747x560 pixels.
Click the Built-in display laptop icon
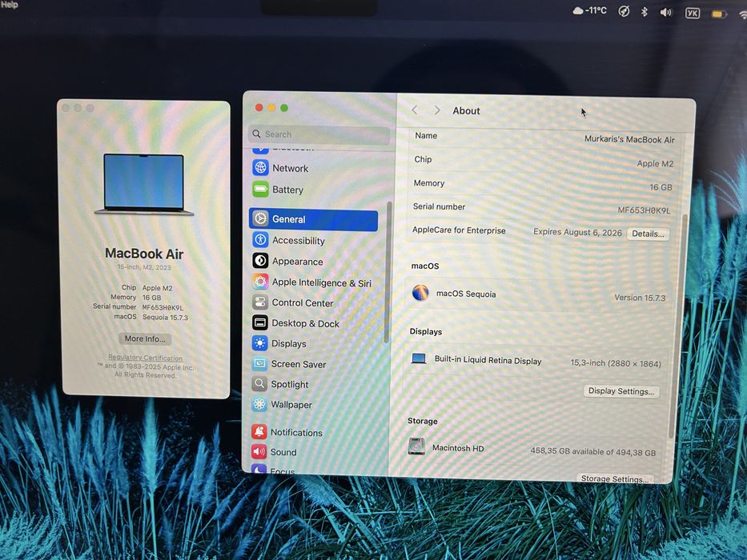[x=418, y=358]
